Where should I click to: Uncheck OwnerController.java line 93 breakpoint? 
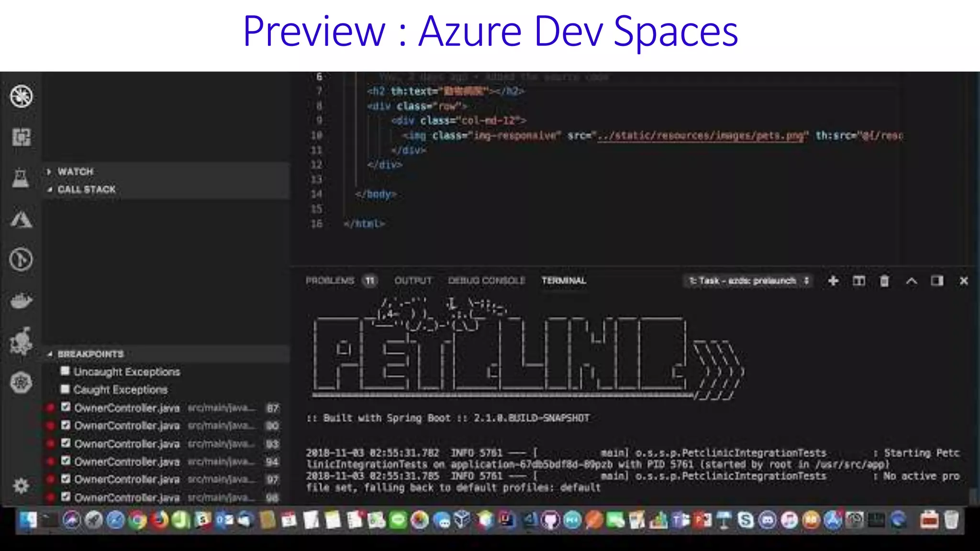pyautogui.click(x=66, y=443)
